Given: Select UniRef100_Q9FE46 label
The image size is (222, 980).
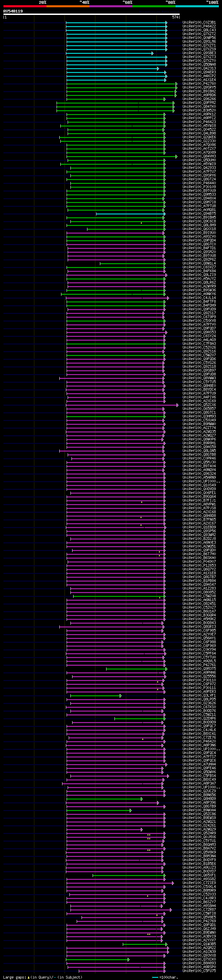Looking at the screenshot, I should point(199,768).
